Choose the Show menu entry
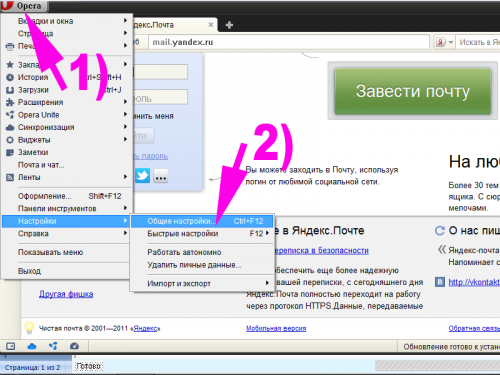This screenshot has width=500, height=375. point(67,252)
